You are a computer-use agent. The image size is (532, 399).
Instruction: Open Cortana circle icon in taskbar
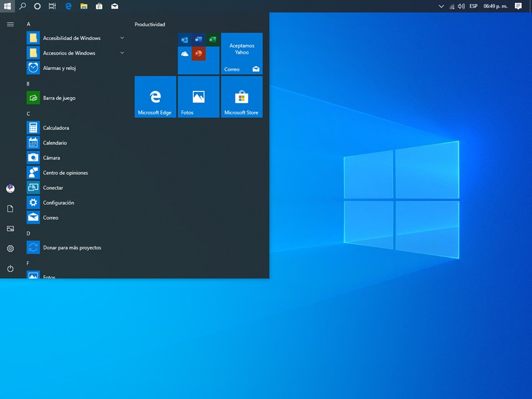click(x=37, y=6)
